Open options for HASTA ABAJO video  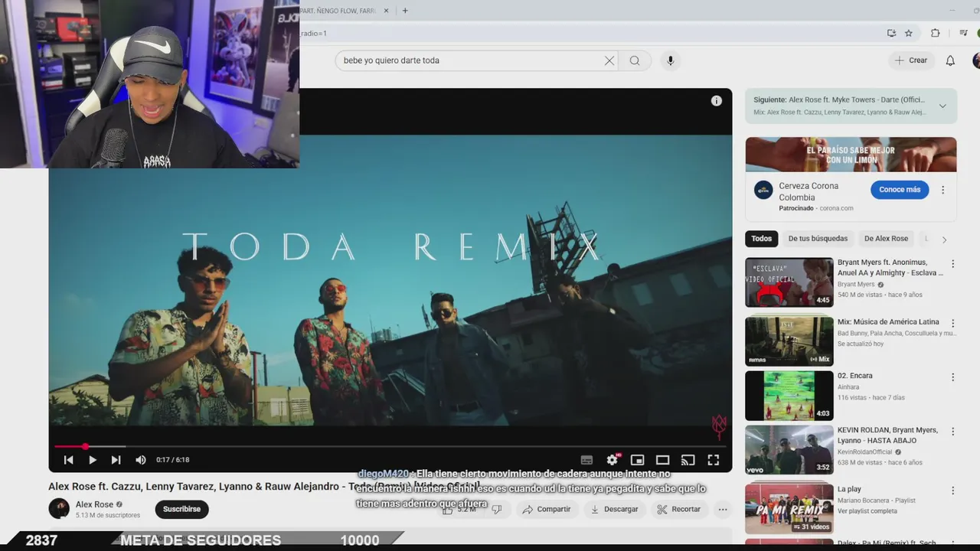(x=953, y=432)
